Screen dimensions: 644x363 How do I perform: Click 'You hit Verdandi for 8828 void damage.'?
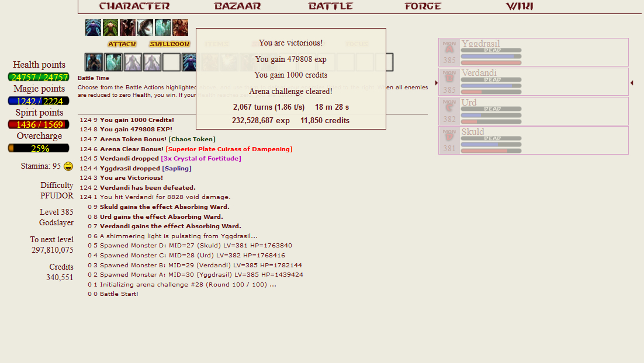(165, 197)
